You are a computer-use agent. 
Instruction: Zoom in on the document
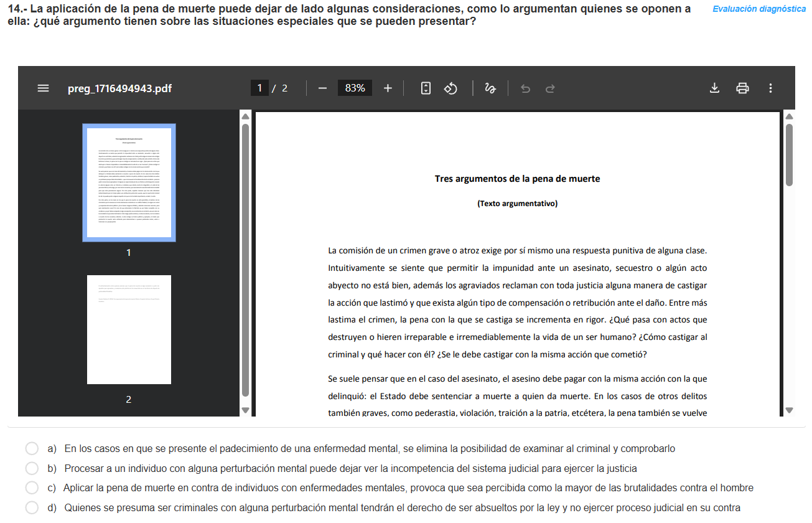point(387,88)
